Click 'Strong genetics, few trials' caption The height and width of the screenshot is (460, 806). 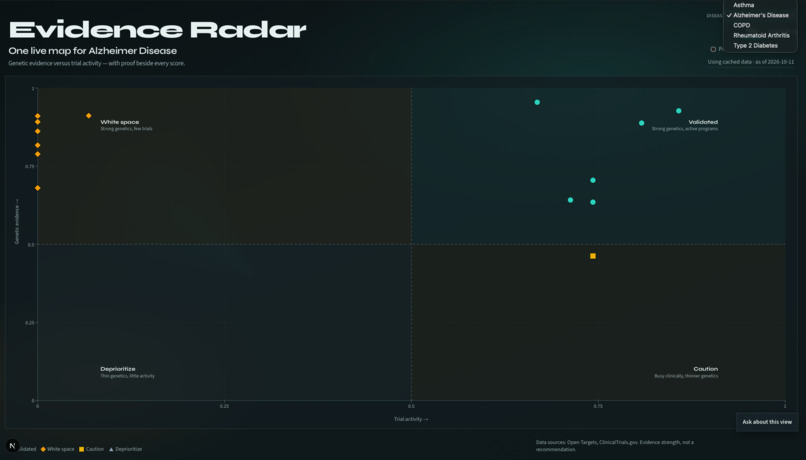tap(126, 129)
